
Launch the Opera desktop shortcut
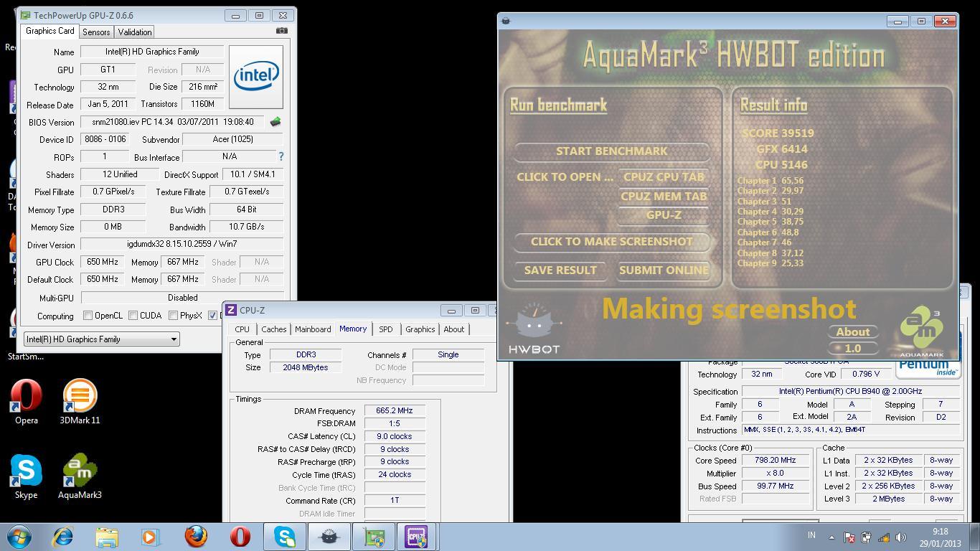[x=27, y=402]
